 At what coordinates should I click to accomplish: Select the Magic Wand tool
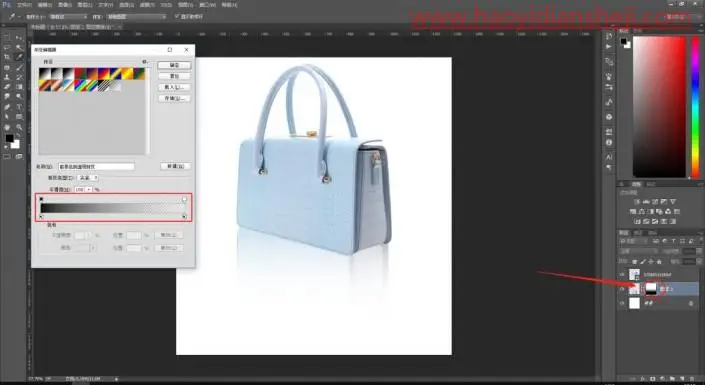[x=19, y=47]
